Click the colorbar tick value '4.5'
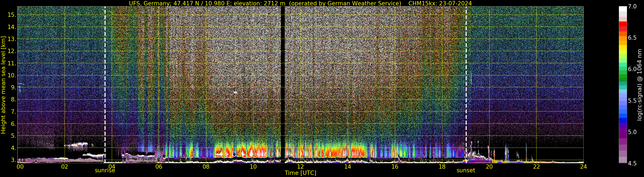 coord(632,163)
